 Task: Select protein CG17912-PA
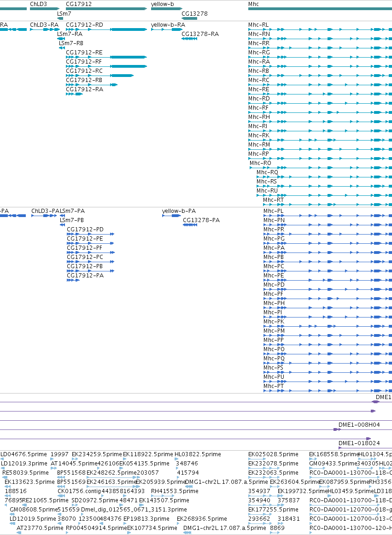tap(85, 276)
